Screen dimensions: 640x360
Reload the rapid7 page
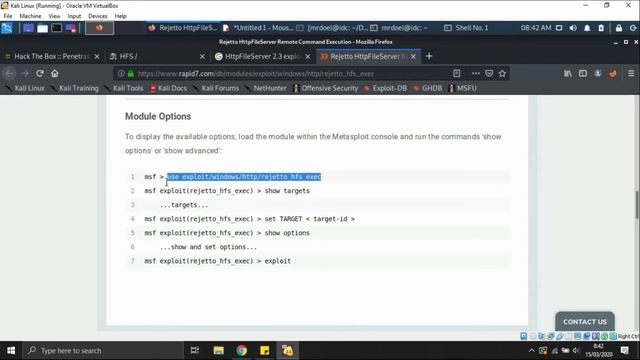click(x=40, y=73)
